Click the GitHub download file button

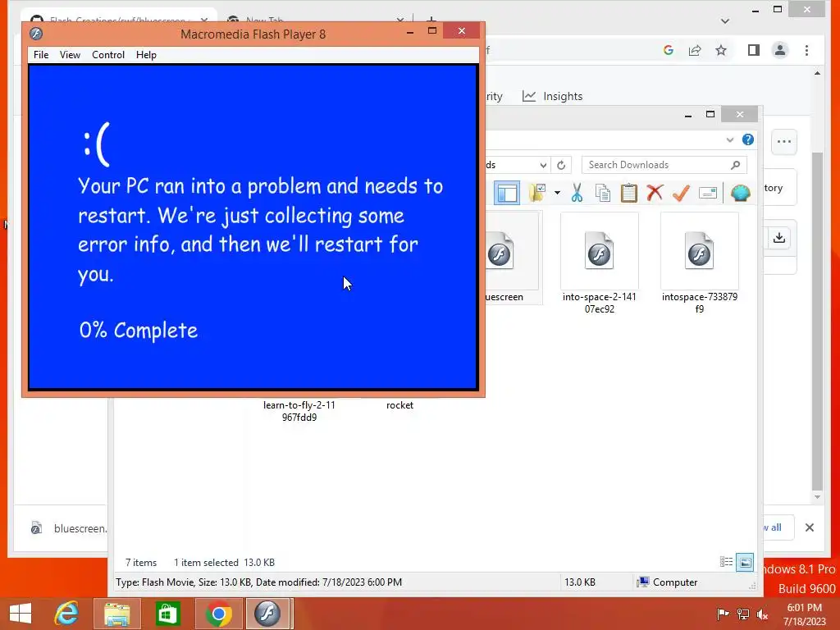click(x=779, y=238)
